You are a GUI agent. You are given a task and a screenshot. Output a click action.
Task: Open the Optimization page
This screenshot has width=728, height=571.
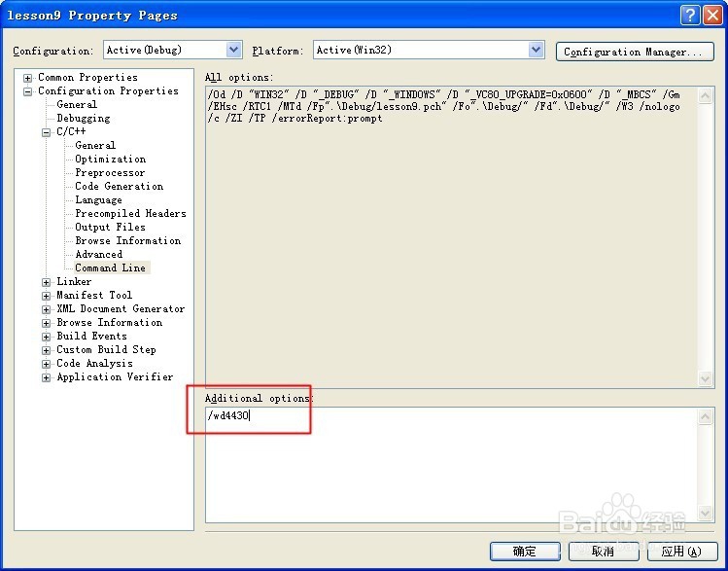(111, 159)
